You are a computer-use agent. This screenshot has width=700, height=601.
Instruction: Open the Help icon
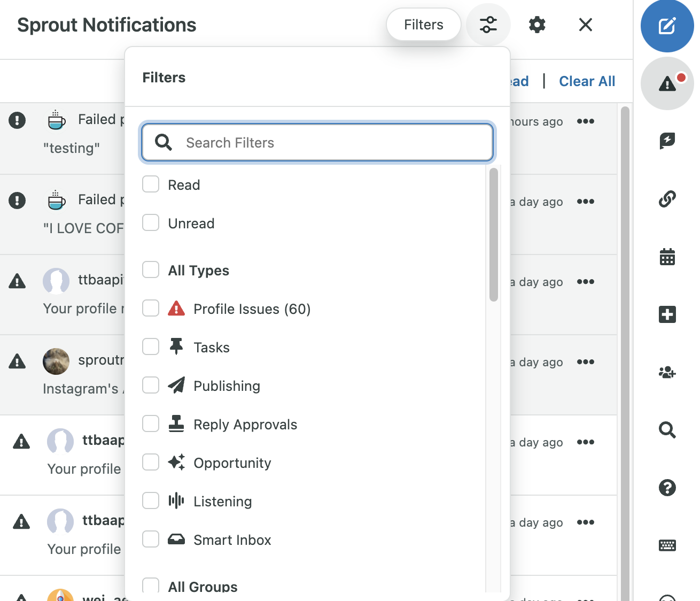click(667, 488)
